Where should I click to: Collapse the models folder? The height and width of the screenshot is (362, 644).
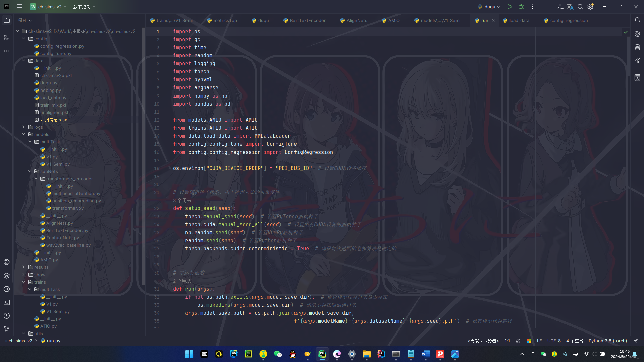[24, 134]
